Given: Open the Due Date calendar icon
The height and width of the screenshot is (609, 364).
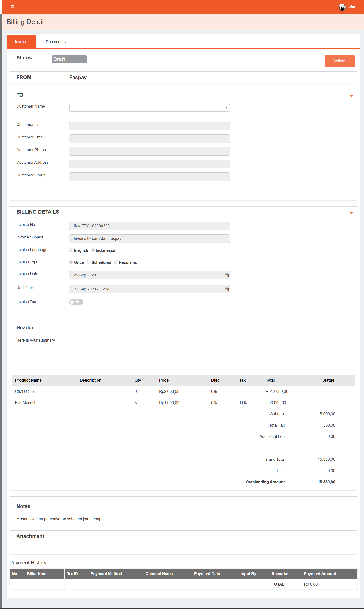Looking at the screenshot, I should pyautogui.click(x=226, y=289).
